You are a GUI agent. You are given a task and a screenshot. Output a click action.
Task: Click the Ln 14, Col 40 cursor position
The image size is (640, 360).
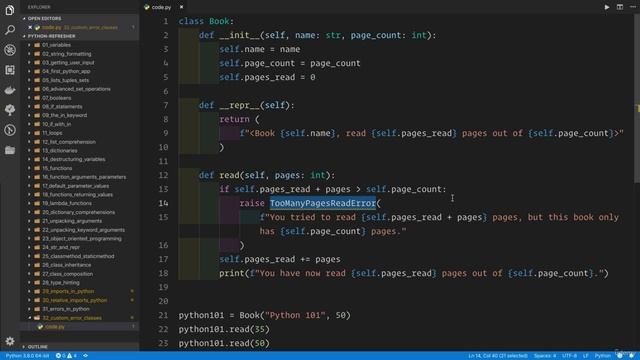498,356
